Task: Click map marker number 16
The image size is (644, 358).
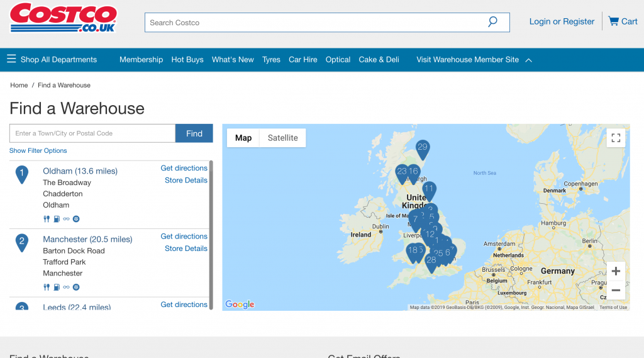Action: pyautogui.click(x=414, y=174)
